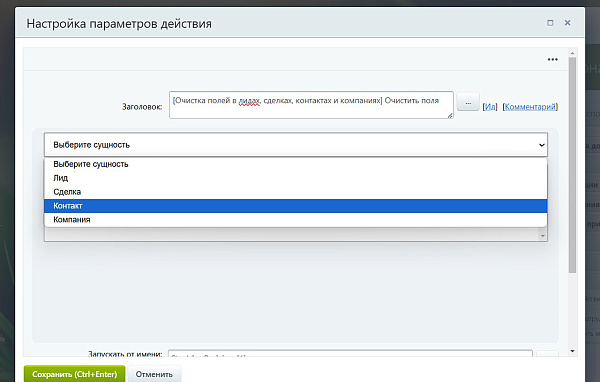Click the ellipsis button beside title field
Image resolution: width=600 pixels, height=382 pixels.
coord(468,103)
